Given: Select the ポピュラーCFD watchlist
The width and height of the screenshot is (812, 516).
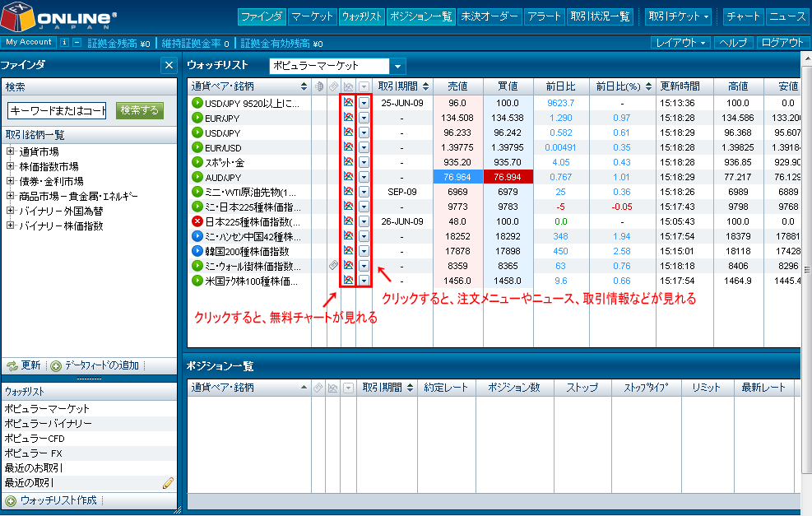Looking at the screenshot, I should tap(35, 439).
